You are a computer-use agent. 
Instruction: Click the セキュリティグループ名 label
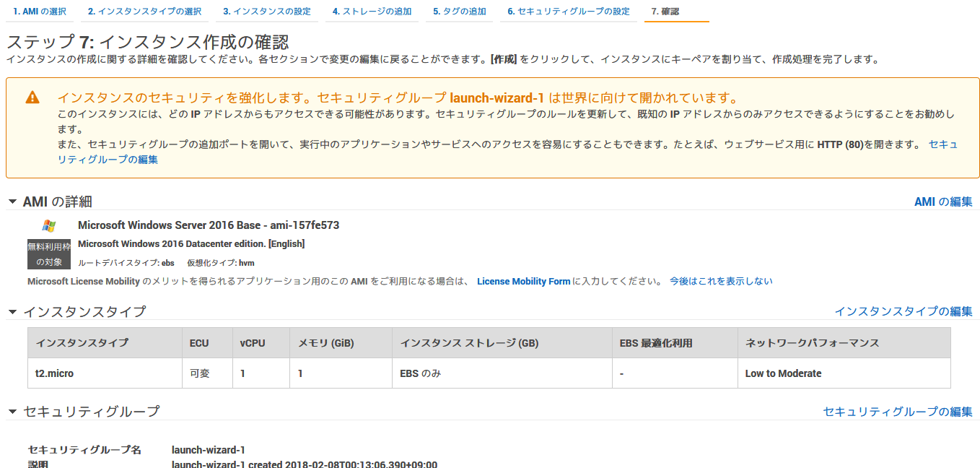pos(84,450)
